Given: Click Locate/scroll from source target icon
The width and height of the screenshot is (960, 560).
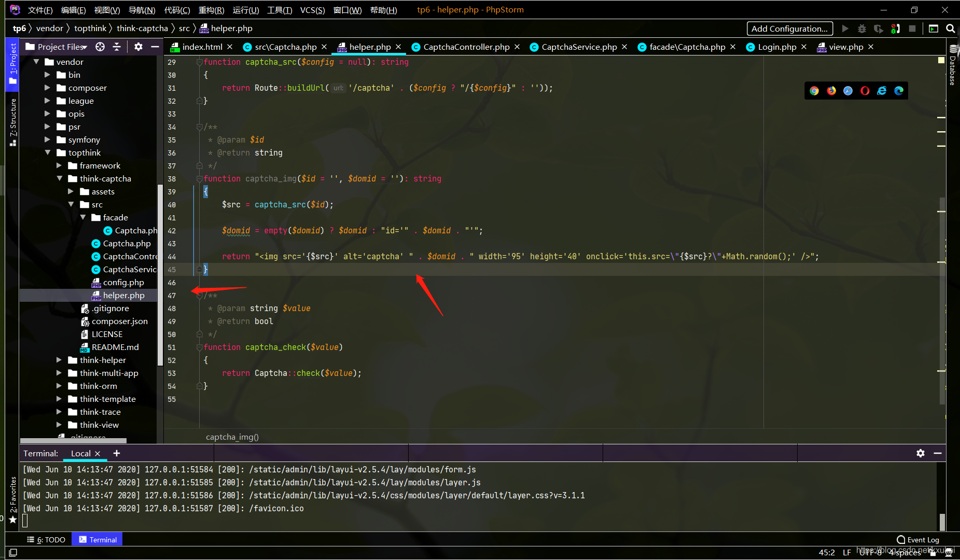Looking at the screenshot, I should (x=100, y=47).
